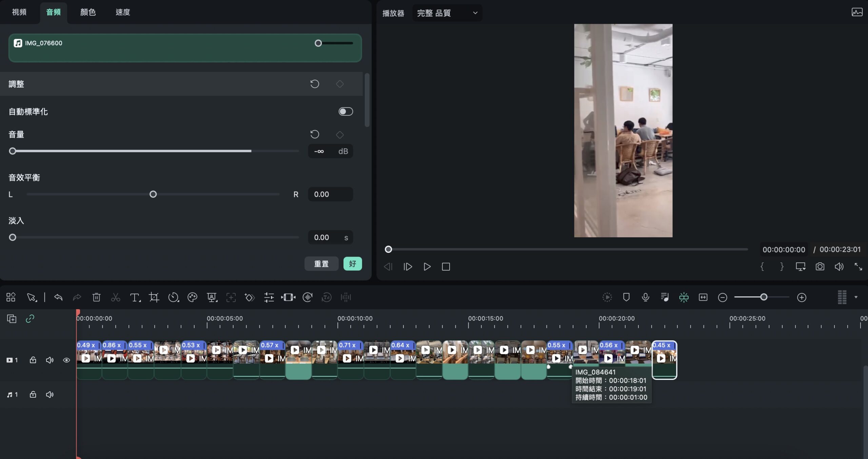Hide video track 1 with eye icon

tap(66, 360)
